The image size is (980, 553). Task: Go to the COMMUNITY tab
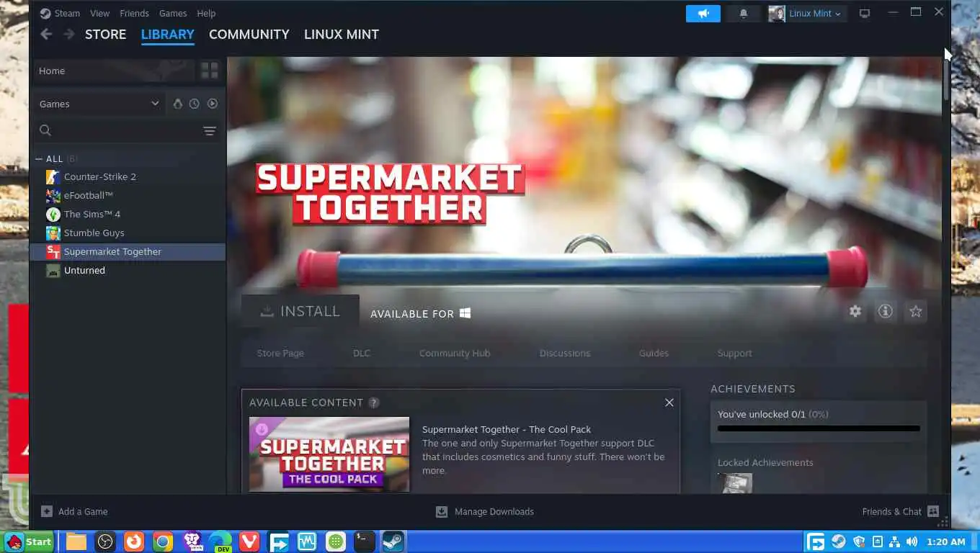pos(249,34)
